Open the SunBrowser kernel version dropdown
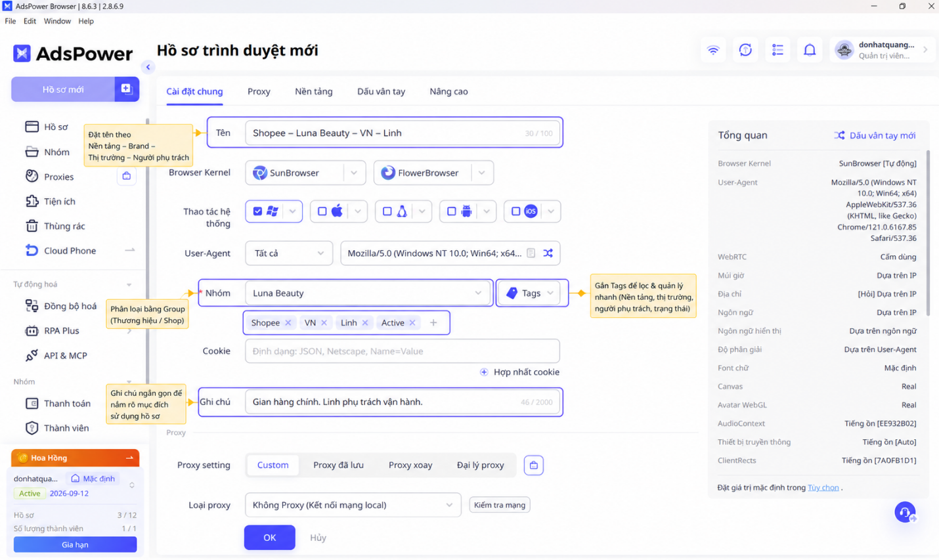The image size is (939, 560). [x=354, y=173]
